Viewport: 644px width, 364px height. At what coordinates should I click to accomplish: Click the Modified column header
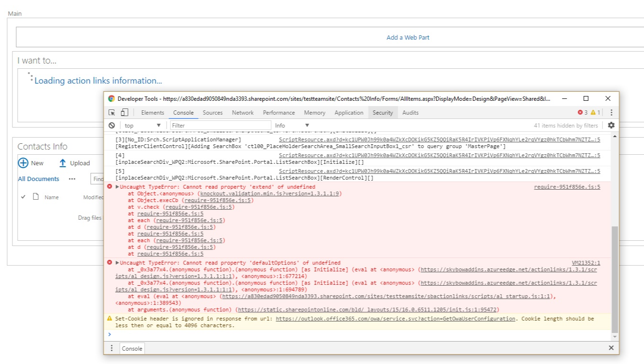93,197
